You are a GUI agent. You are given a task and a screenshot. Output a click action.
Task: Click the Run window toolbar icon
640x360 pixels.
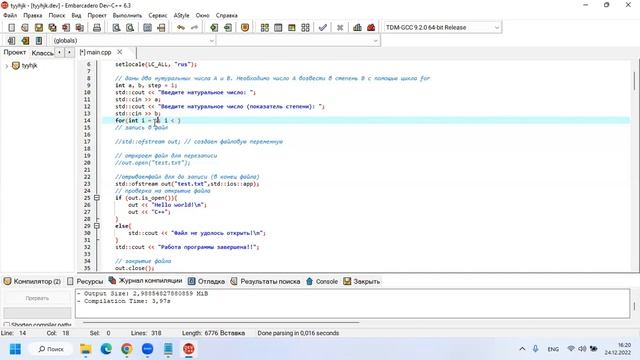(278, 27)
